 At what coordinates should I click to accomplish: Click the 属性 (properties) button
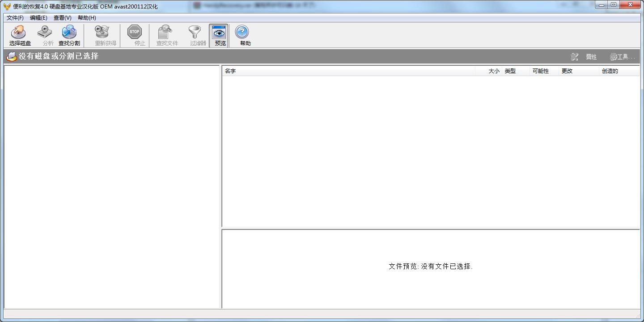point(584,57)
